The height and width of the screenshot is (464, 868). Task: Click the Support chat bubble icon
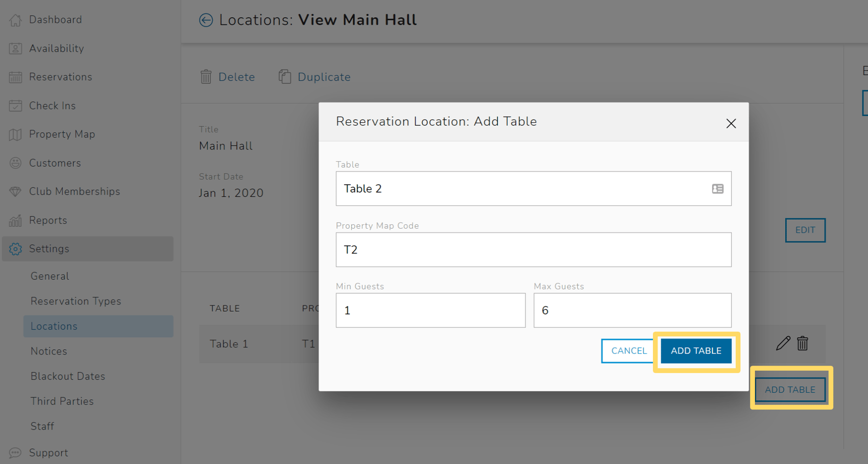tap(15, 452)
